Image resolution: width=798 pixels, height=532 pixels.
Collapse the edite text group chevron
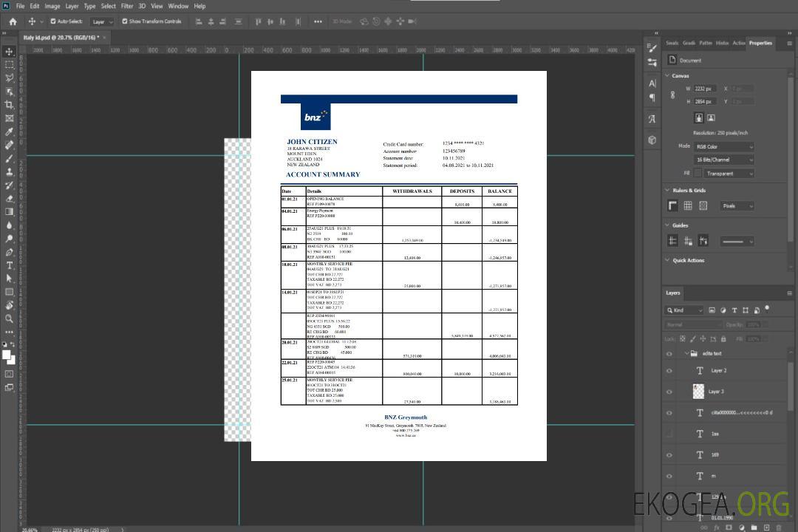pyautogui.click(x=686, y=353)
